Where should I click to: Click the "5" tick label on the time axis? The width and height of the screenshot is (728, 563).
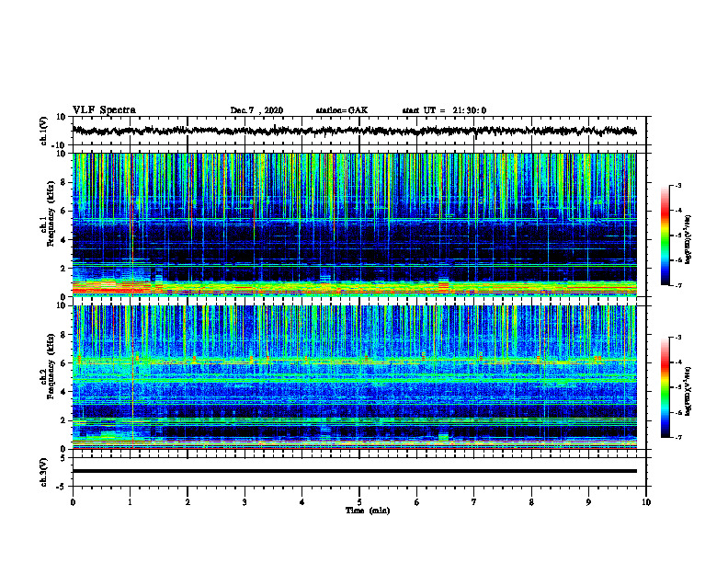point(359,502)
